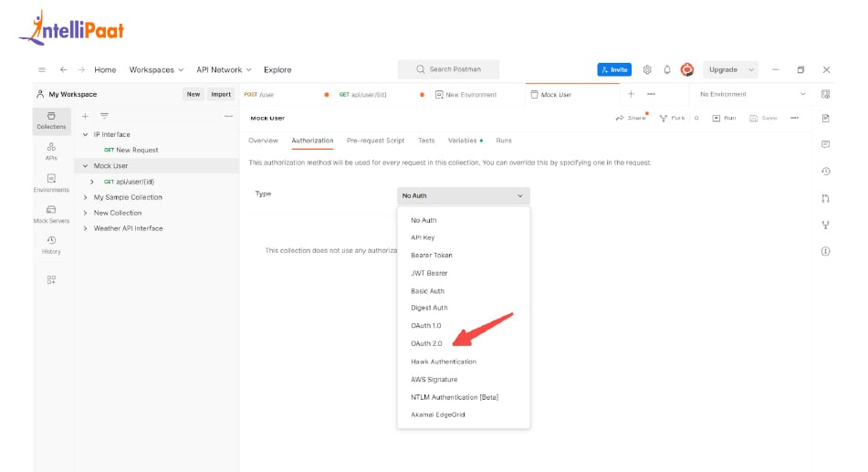Click the Share button

point(631,118)
